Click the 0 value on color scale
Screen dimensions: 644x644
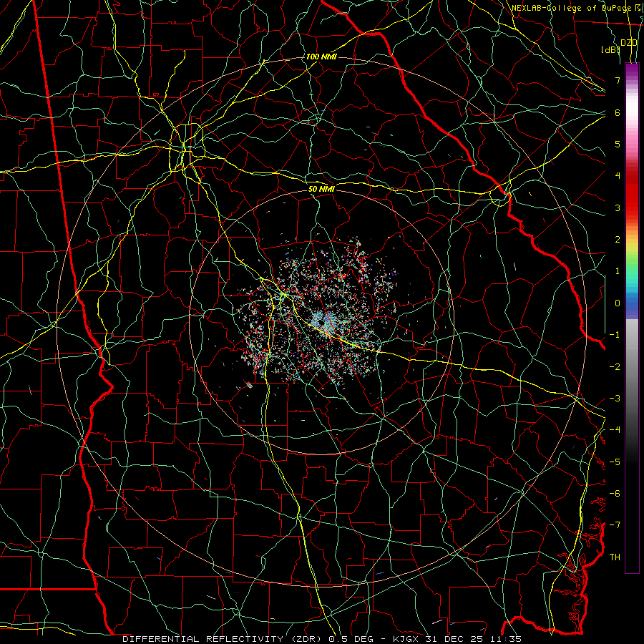[x=618, y=303]
